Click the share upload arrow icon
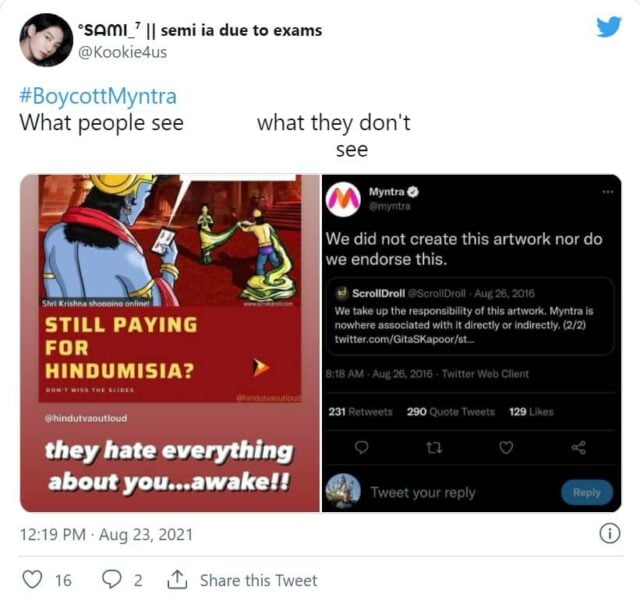Image resolution: width=640 pixels, height=601 pixels. pyautogui.click(x=177, y=580)
